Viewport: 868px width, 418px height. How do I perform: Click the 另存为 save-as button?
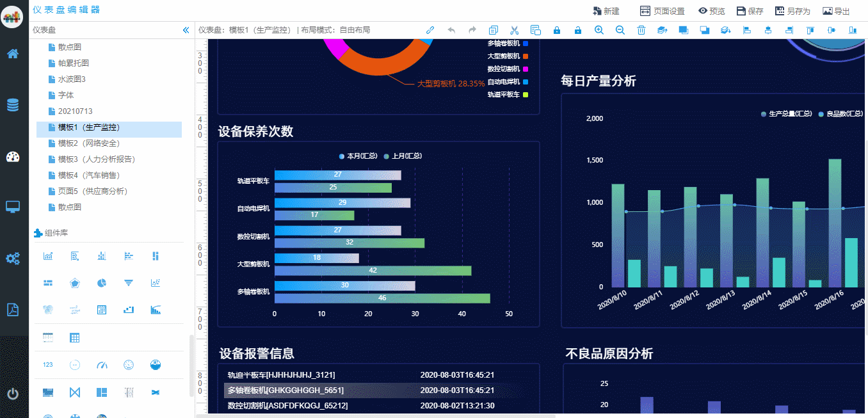coord(792,11)
